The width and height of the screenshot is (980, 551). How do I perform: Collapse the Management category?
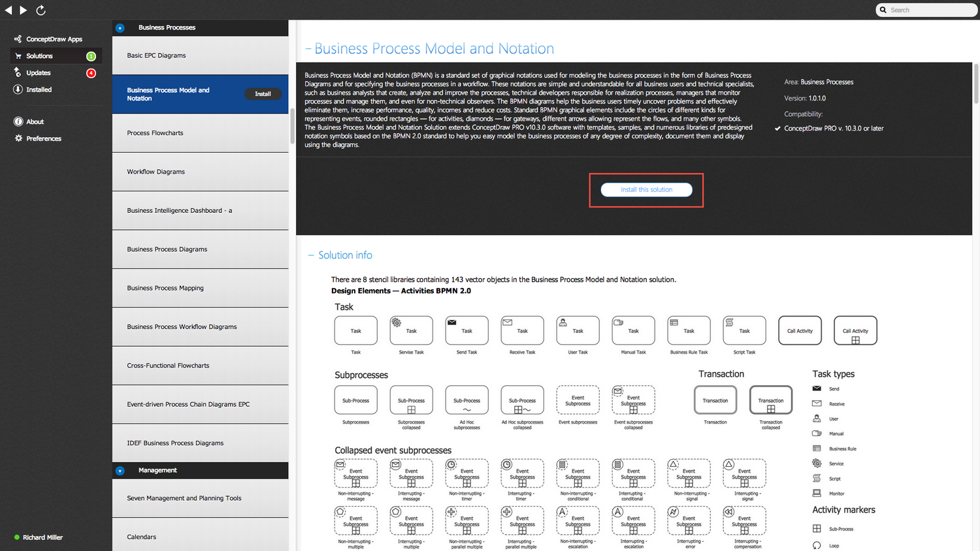(120, 471)
